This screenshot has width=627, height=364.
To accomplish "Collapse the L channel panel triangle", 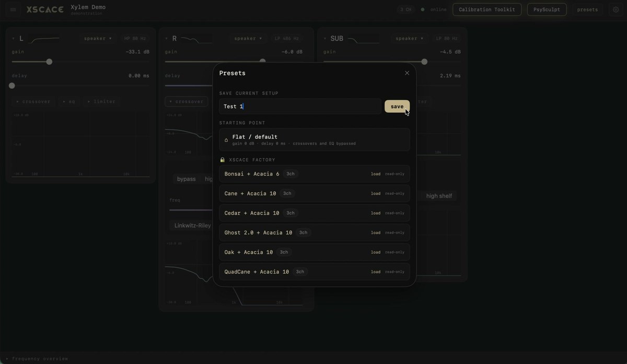I will pyautogui.click(x=13, y=39).
